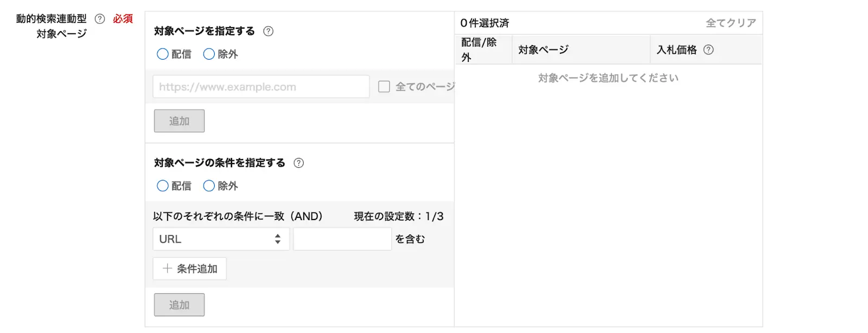
Task: Open help for 動的検索連動型 label
Action: click(99, 18)
